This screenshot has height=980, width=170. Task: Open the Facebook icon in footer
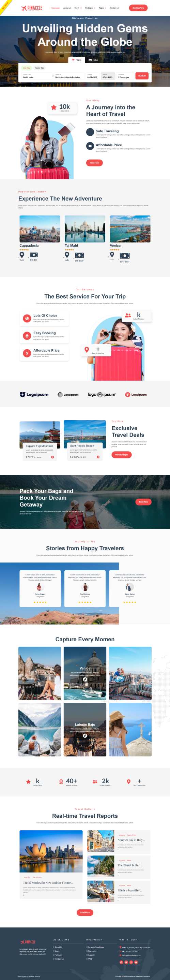[x=121, y=962]
